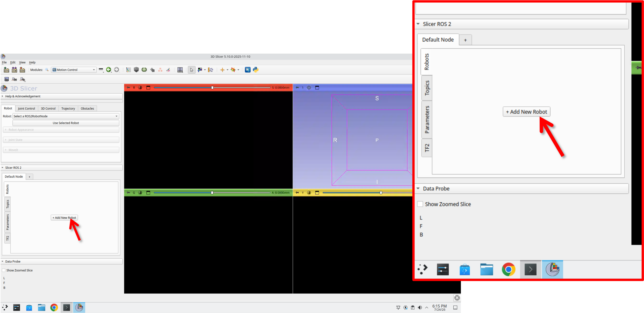The image size is (644, 313).
Task: Switch to the 3D Control tab
Action: 48,109
